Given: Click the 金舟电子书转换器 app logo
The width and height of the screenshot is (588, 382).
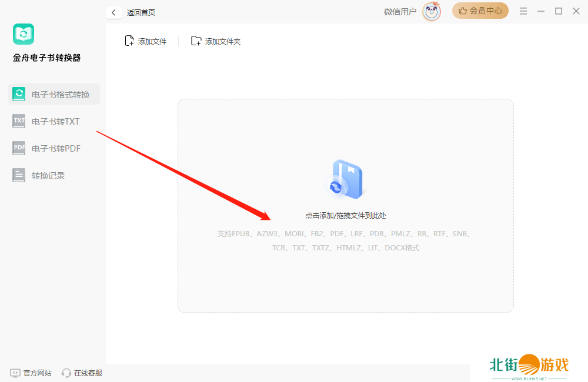Looking at the screenshot, I should 24,34.
